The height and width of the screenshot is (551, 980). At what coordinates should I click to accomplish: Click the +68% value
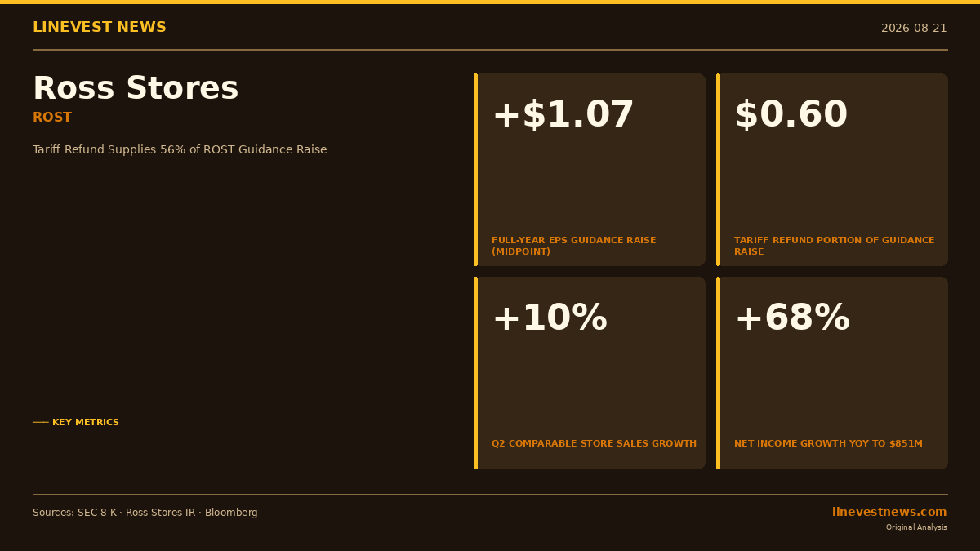click(x=792, y=318)
